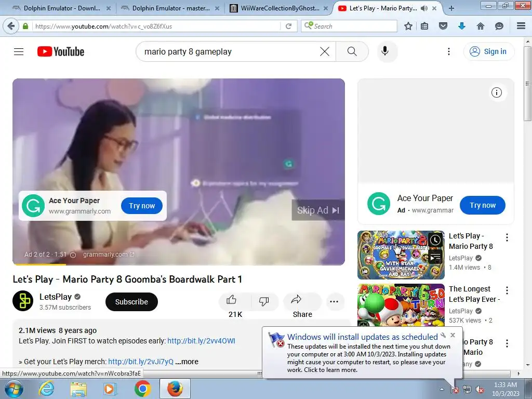Image resolution: width=532 pixels, height=399 pixels.
Task: Click Try now in sidebar Grammarly ad
Action: [x=483, y=205]
